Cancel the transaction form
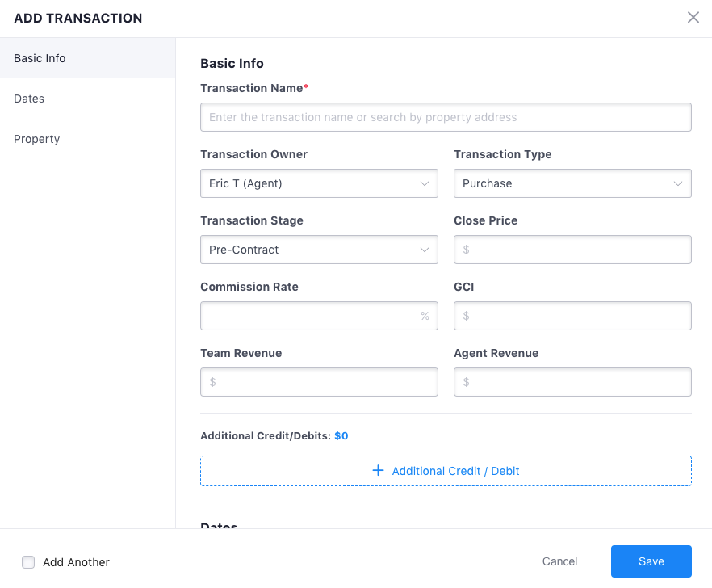The height and width of the screenshot is (588, 712). [559, 561]
